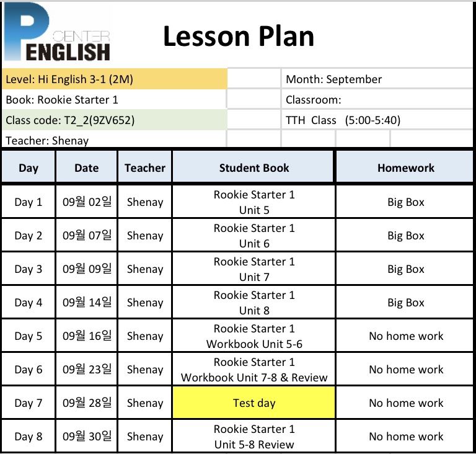Select the TTH Class time cell
The image size is (476, 454).
tap(377, 120)
